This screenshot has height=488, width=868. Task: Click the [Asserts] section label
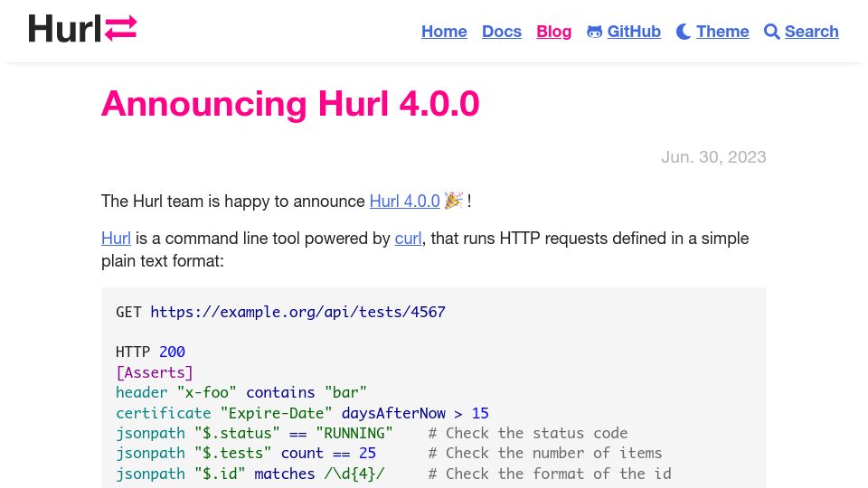pyautogui.click(x=155, y=372)
